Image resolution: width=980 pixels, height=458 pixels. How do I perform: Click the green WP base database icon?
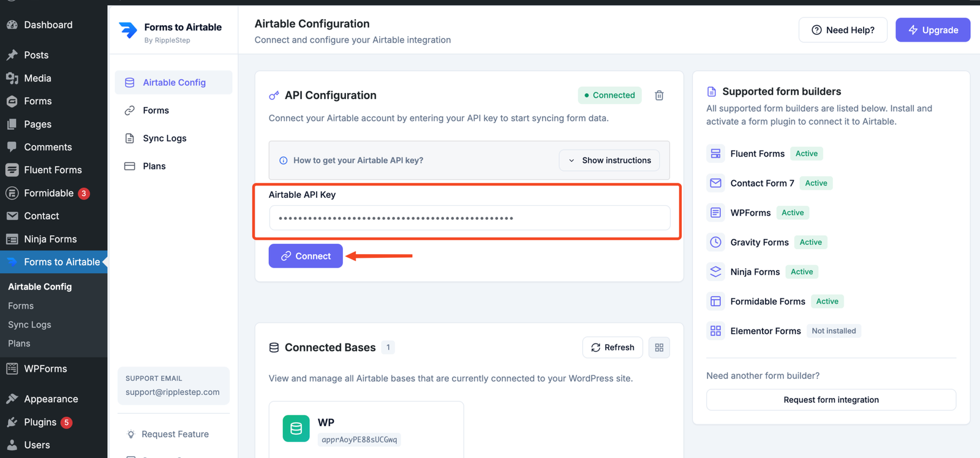pos(296,429)
